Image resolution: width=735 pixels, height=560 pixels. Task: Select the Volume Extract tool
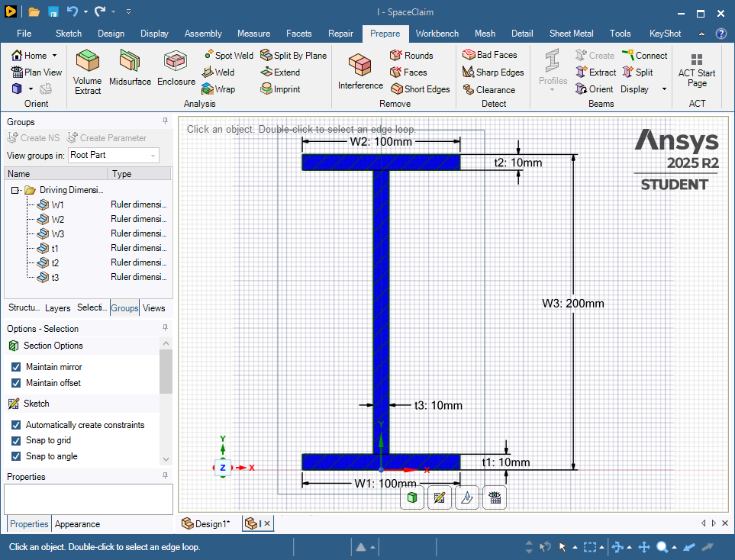(x=87, y=71)
